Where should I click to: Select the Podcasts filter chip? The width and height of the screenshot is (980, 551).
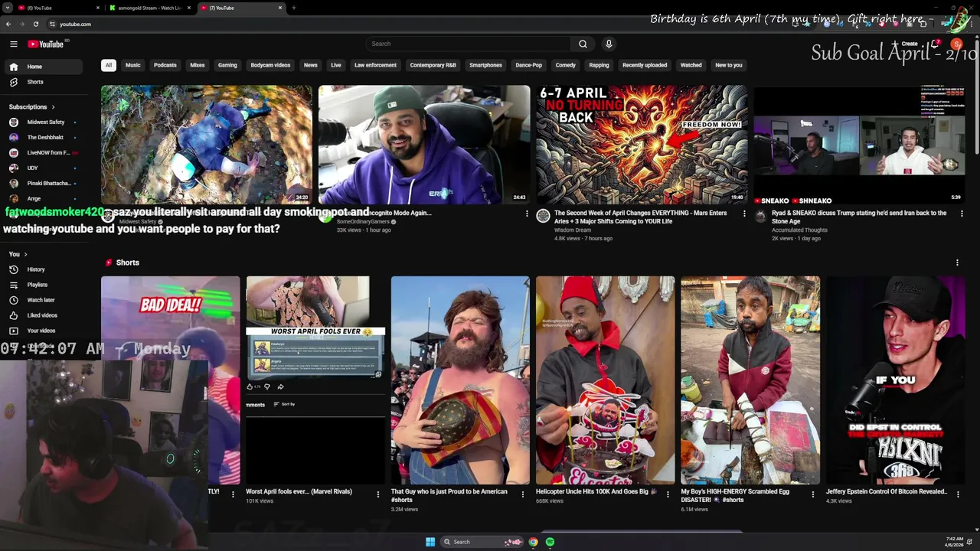coord(165,65)
